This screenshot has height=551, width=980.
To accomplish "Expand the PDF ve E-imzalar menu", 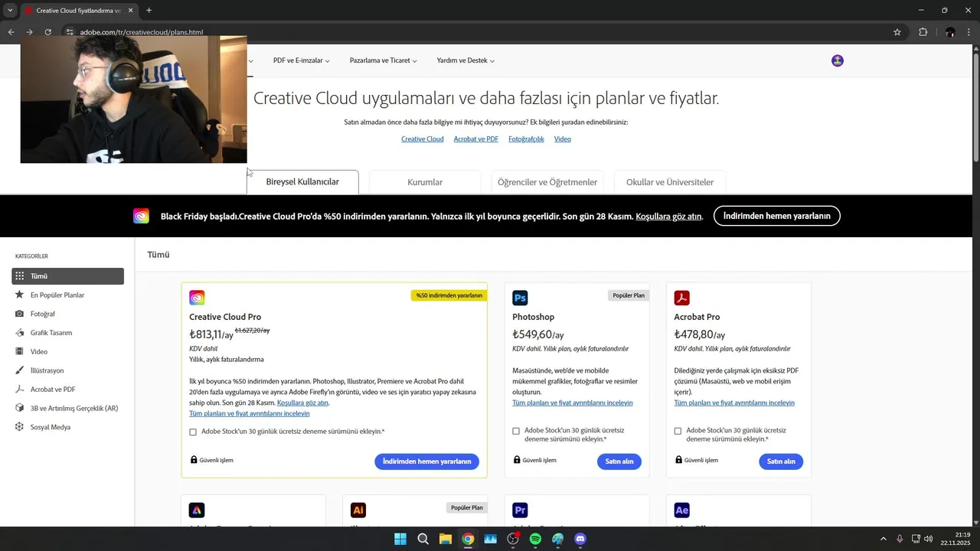I will click(302, 60).
